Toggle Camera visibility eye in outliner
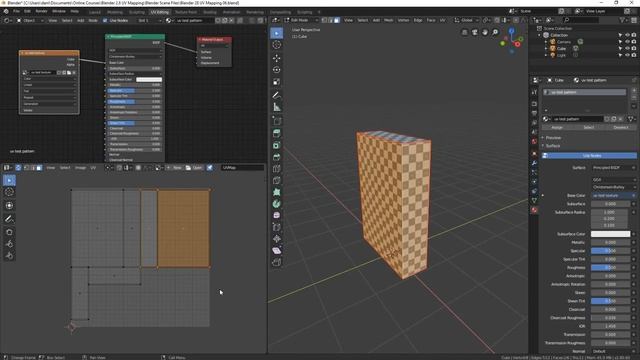 [627, 42]
